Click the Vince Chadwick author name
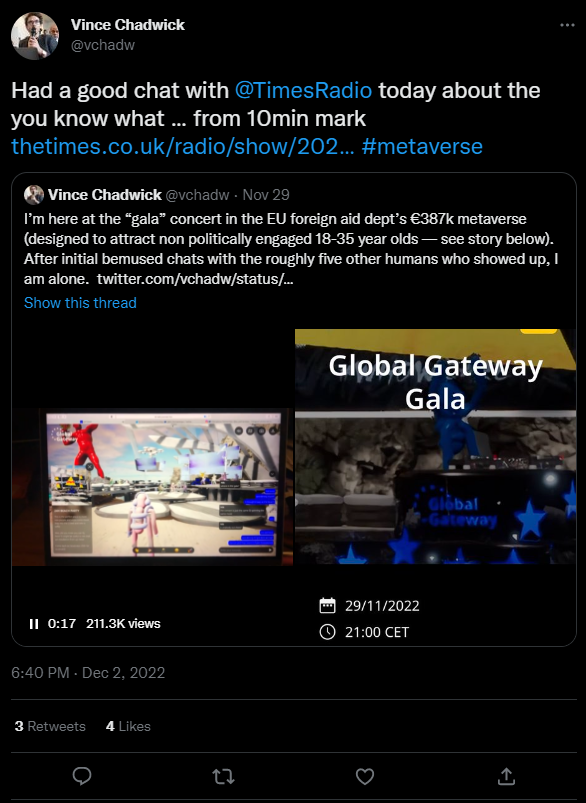 128,25
